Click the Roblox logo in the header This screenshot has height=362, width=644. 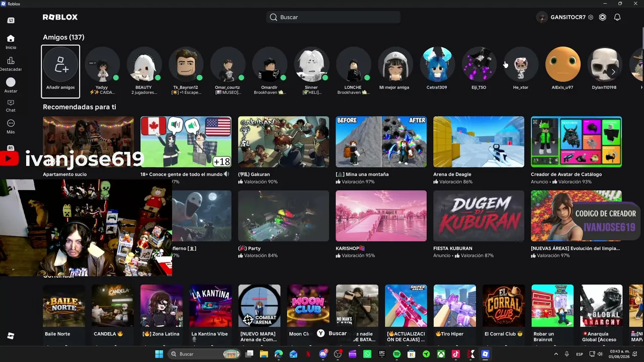60,17
